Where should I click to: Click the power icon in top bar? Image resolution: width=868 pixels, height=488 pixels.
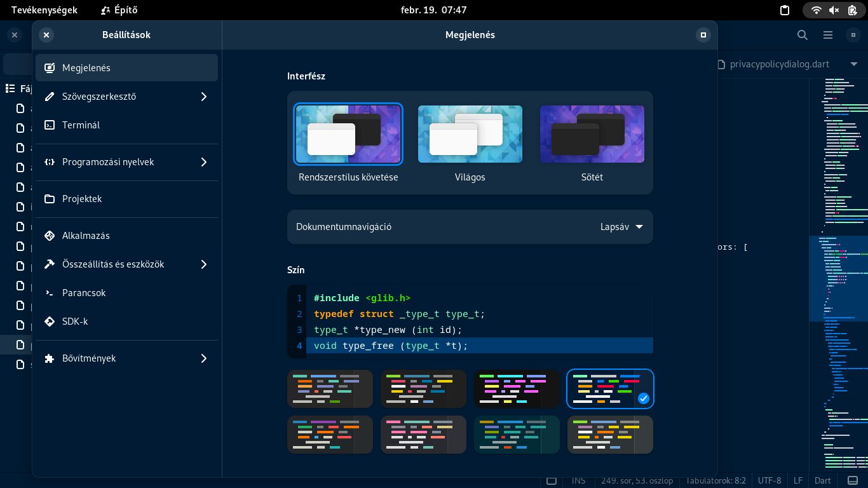852,10
